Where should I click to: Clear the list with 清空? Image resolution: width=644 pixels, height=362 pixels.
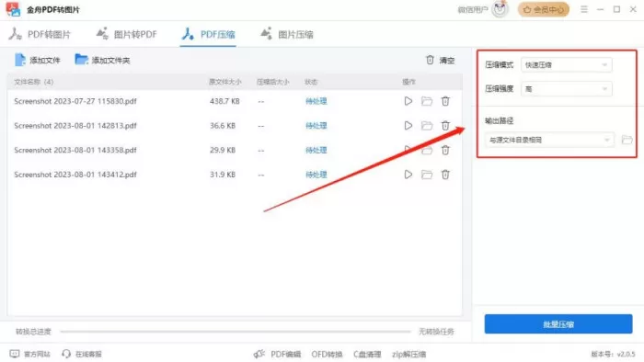[x=440, y=61]
